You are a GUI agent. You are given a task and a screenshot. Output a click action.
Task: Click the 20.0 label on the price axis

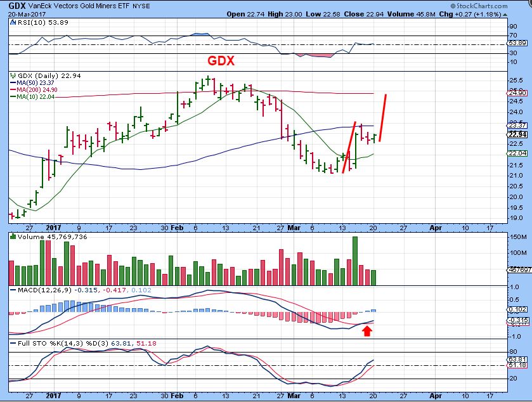point(516,197)
